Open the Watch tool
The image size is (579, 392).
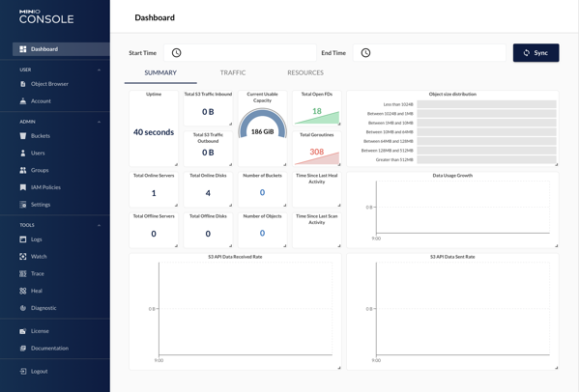[x=39, y=257]
